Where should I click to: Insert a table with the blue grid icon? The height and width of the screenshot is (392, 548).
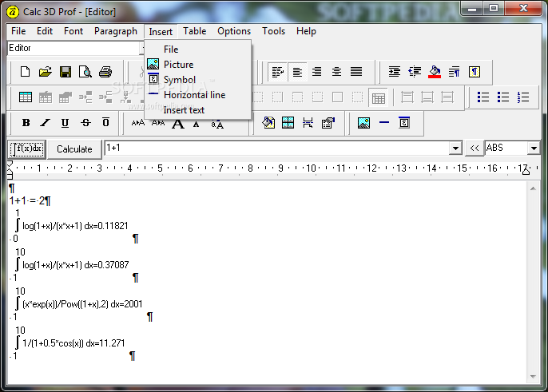(26, 97)
